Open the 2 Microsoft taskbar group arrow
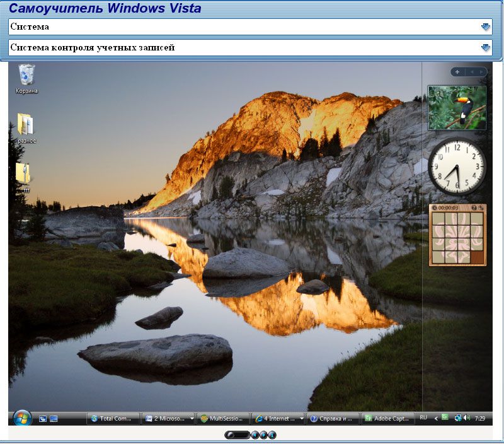The height and width of the screenshot is (444, 504). 191,418
